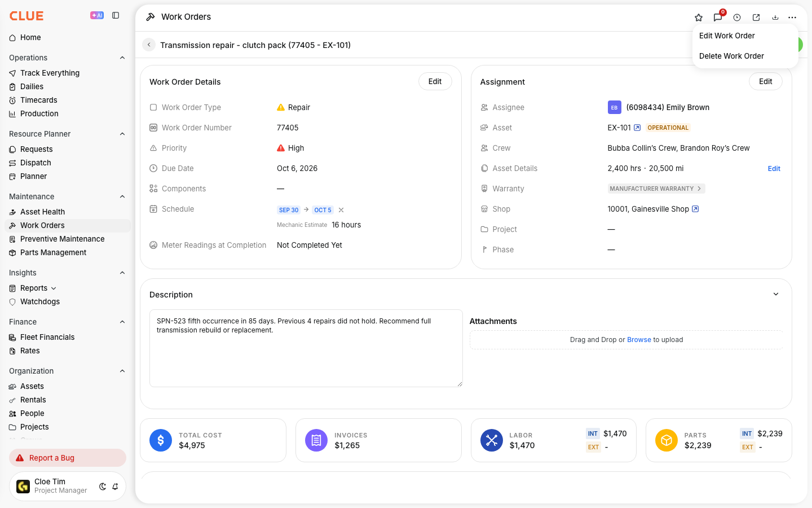Favorite this work order with the star icon
The height and width of the screenshot is (508, 812).
point(699,17)
